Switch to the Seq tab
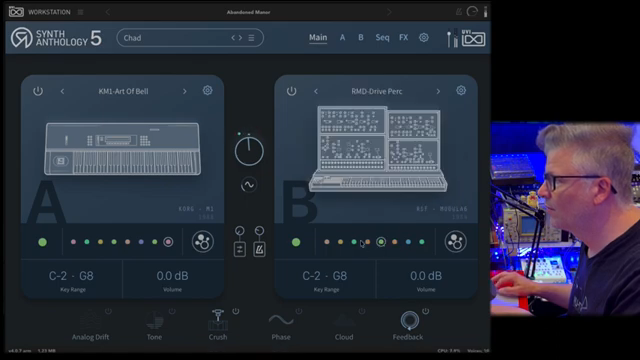This screenshot has height=360, width=640. tap(382, 38)
